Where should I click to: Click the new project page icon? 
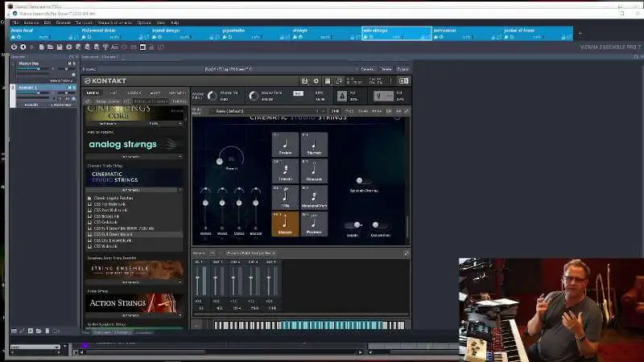click(x=42, y=47)
